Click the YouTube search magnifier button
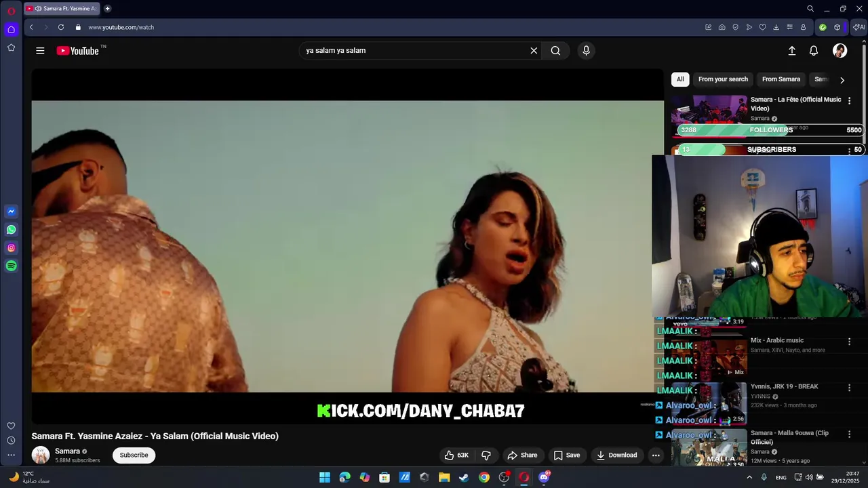 tap(555, 51)
